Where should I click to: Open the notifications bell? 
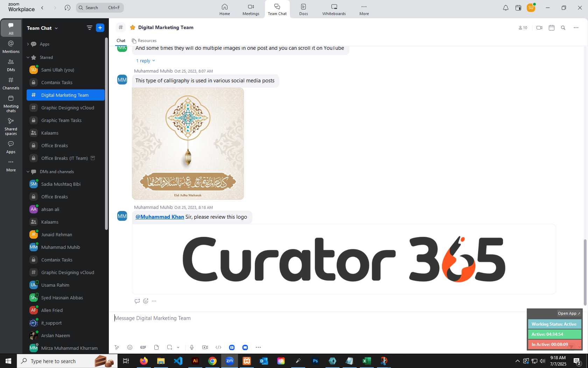pos(505,8)
